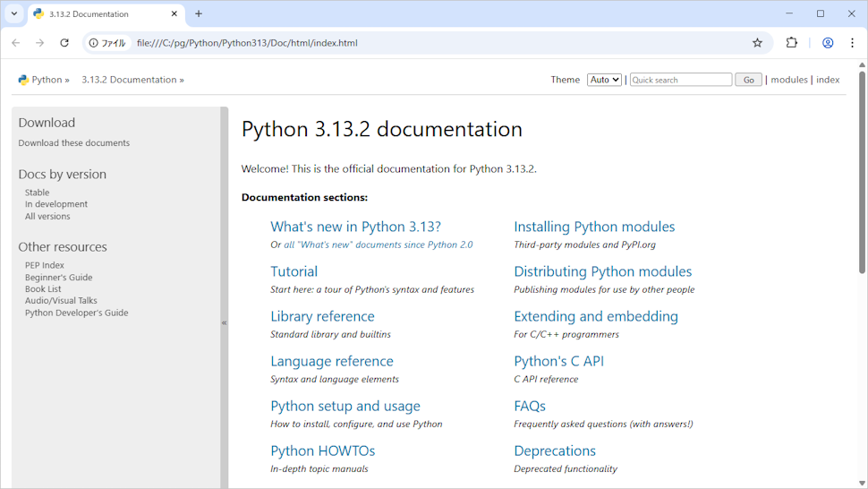Open the extensions puzzle icon

click(792, 43)
